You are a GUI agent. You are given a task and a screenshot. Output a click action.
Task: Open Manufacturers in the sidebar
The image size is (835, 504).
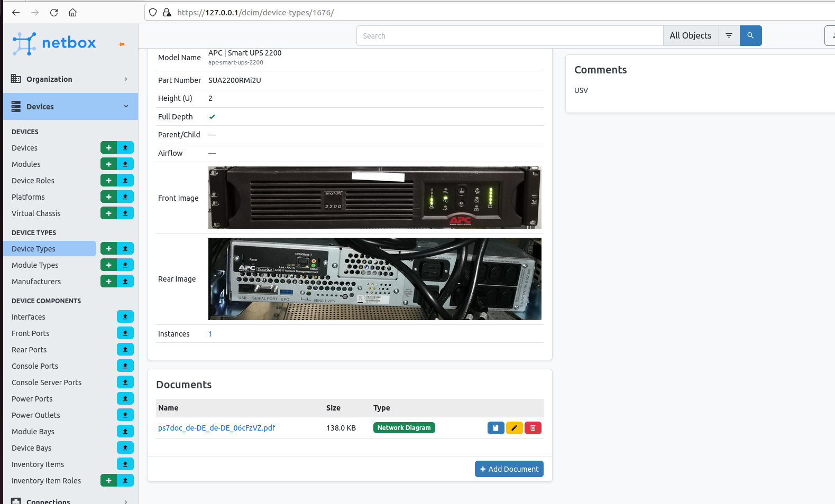(36, 282)
